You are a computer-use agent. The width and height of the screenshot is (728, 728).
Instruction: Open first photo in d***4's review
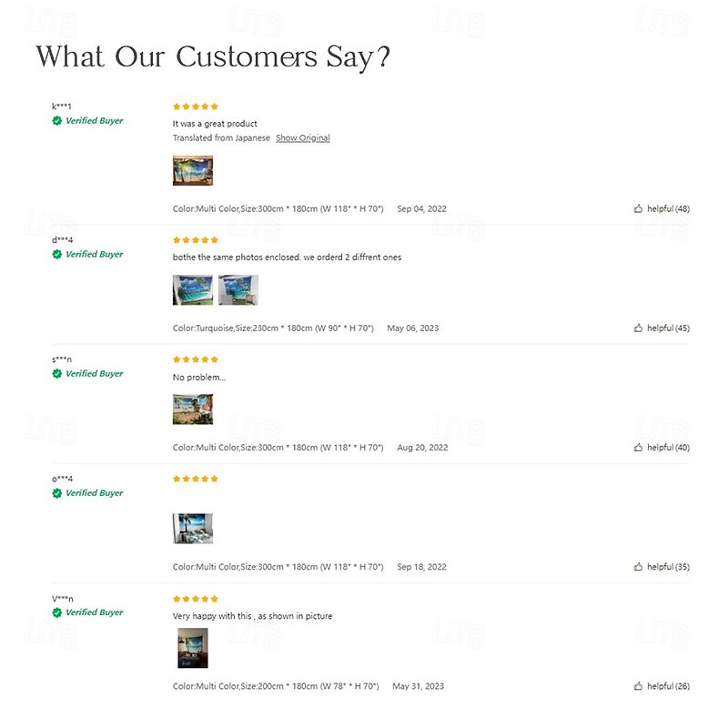(x=193, y=289)
